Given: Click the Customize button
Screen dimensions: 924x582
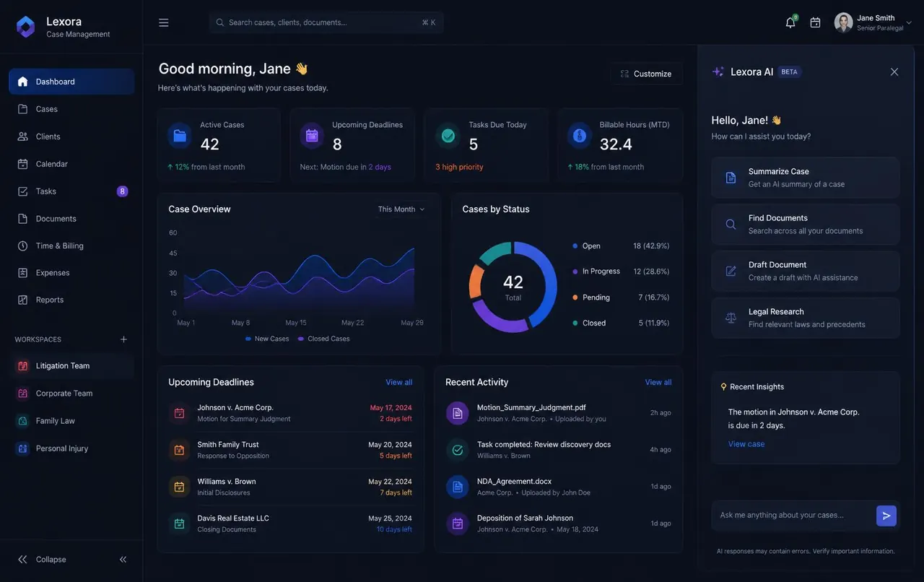Looking at the screenshot, I should point(646,74).
